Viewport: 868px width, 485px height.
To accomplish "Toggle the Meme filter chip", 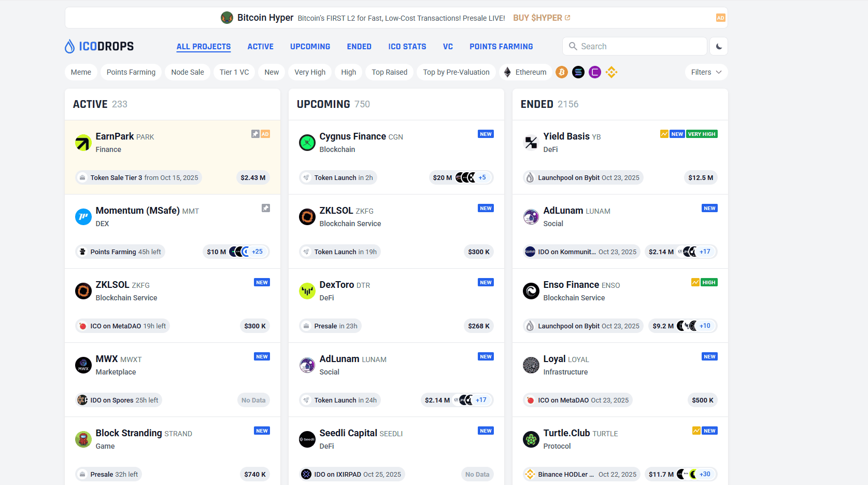I will (x=81, y=72).
